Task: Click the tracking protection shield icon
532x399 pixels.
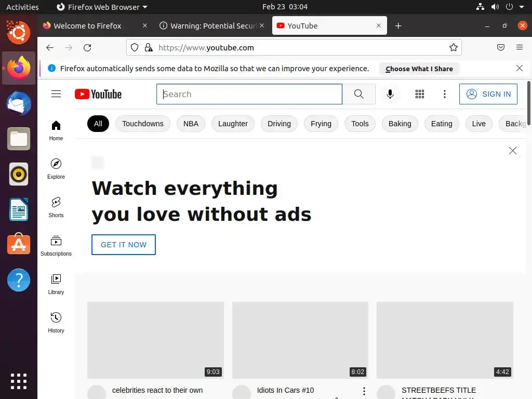Action: 135,47
